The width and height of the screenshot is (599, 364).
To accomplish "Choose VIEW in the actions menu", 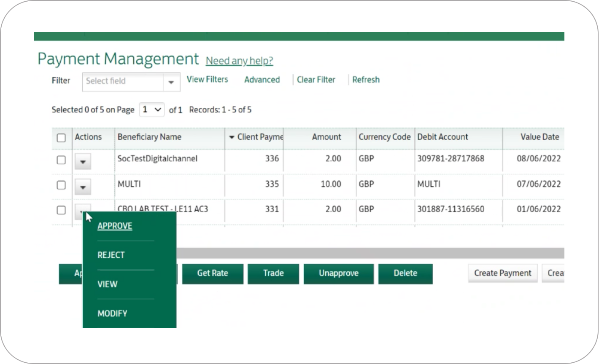I will tap(107, 284).
